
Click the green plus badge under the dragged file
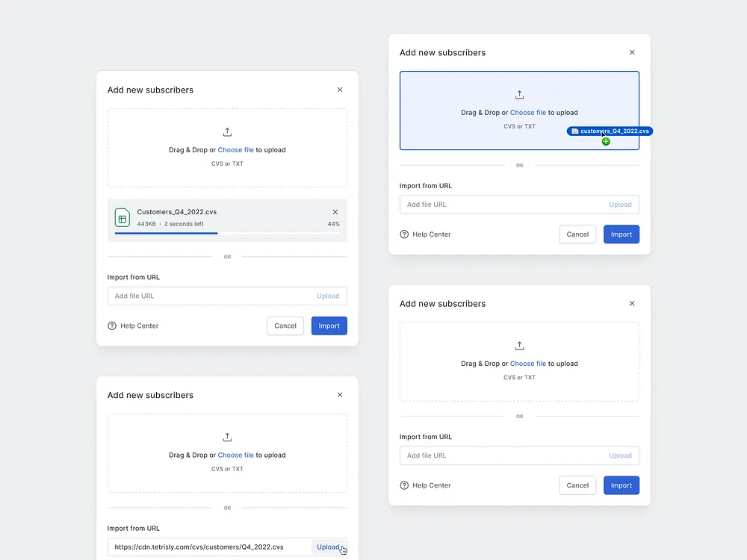pyautogui.click(x=606, y=141)
